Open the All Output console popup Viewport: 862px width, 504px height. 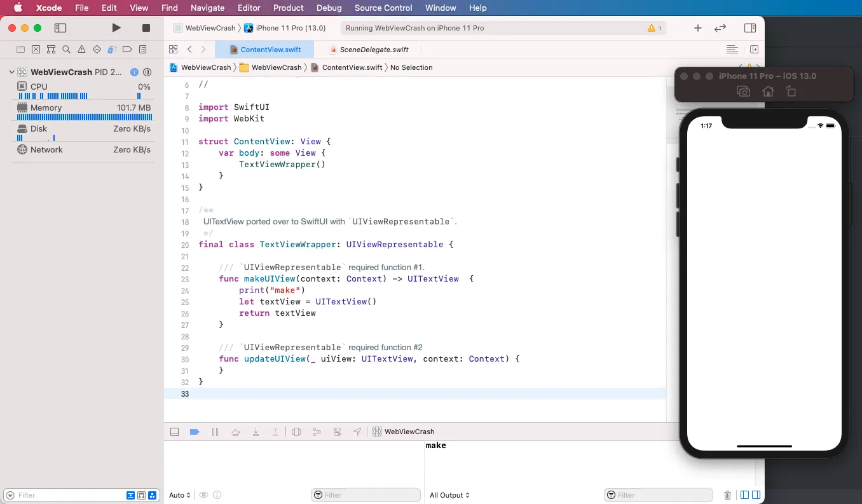[x=449, y=495]
